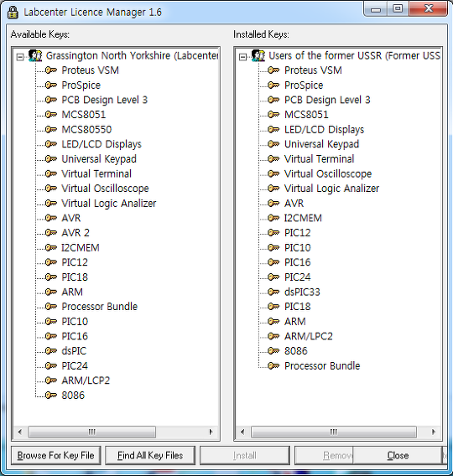Click key icon beside dsPIC33 in Installed Keys
453x476 pixels.
click(273, 292)
